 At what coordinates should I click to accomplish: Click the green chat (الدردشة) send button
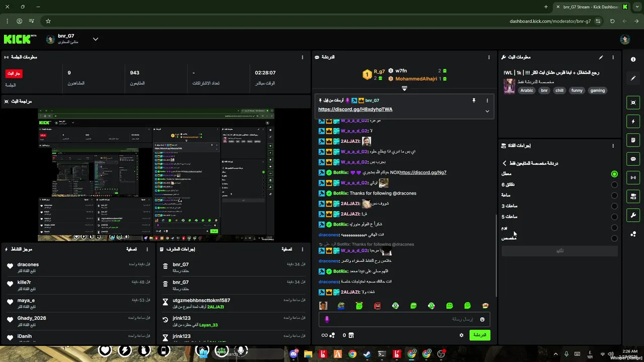[479, 335]
